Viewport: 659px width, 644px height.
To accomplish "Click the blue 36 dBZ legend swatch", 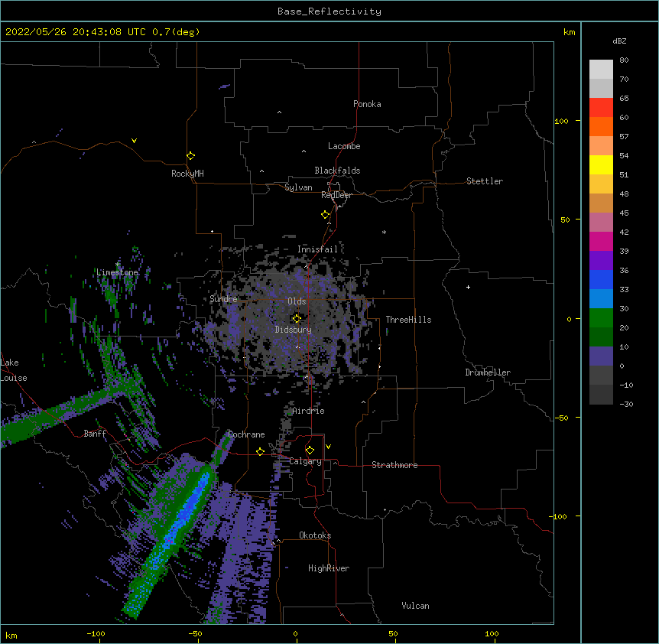I will 601,280.
